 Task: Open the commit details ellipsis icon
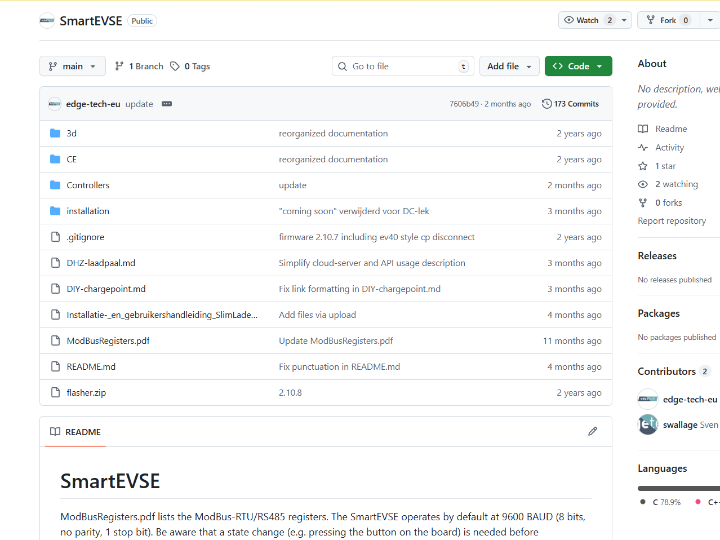click(x=166, y=104)
